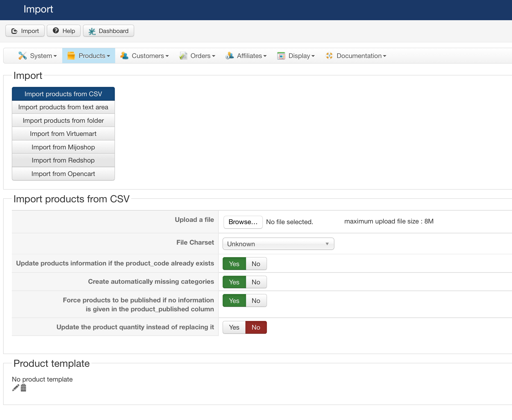Select Yes for update product quantity

pos(234,327)
